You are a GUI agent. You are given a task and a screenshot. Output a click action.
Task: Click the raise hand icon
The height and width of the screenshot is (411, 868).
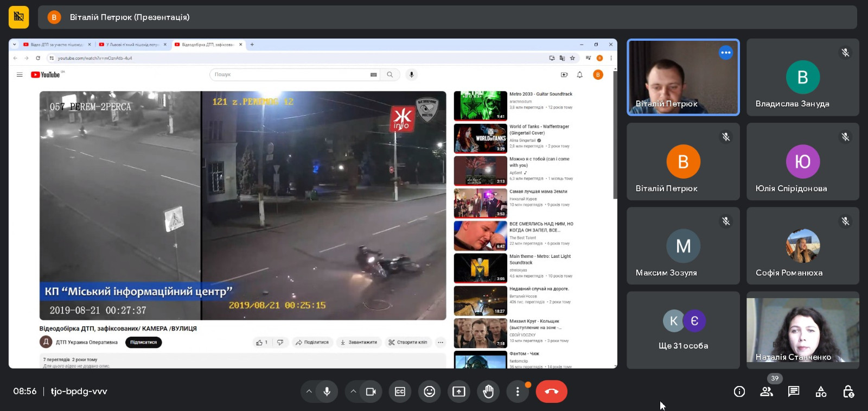pyautogui.click(x=488, y=391)
